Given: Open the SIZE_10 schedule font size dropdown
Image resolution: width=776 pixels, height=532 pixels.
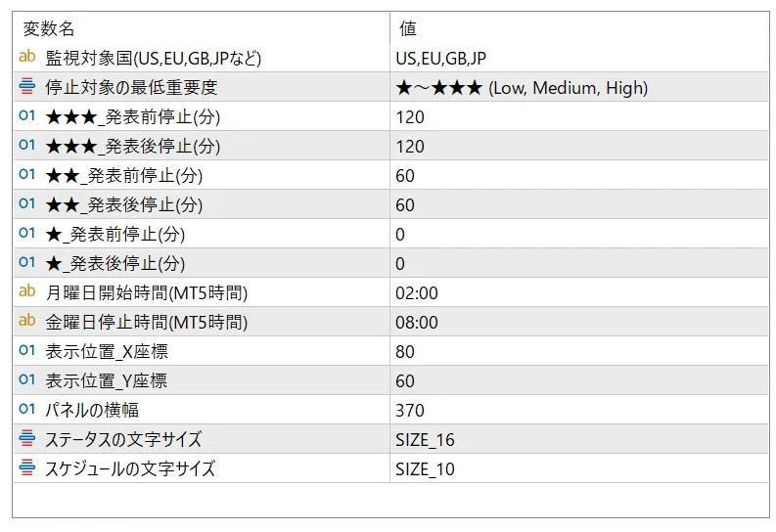Looking at the screenshot, I should pyautogui.click(x=577, y=469).
